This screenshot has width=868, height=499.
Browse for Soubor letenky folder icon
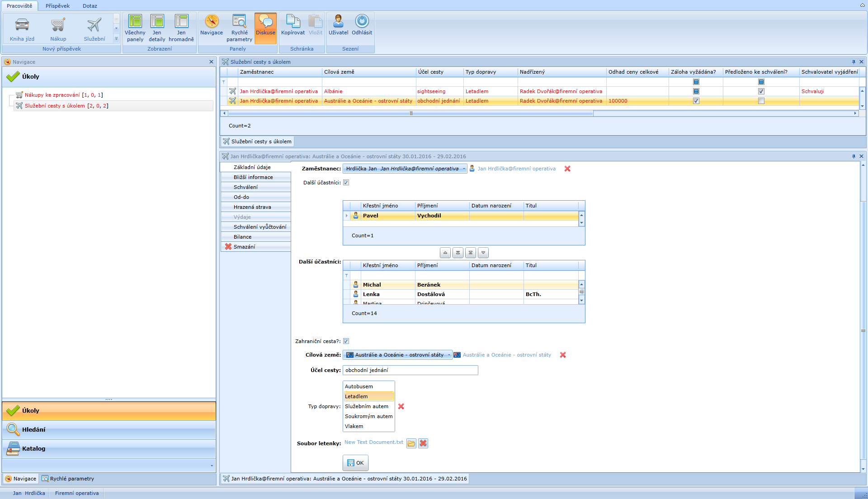coord(411,443)
